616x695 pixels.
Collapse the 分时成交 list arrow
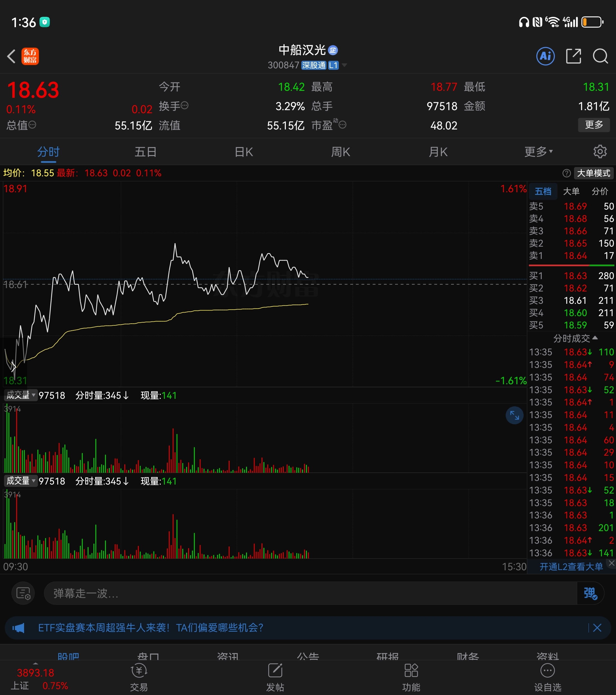coord(595,338)
